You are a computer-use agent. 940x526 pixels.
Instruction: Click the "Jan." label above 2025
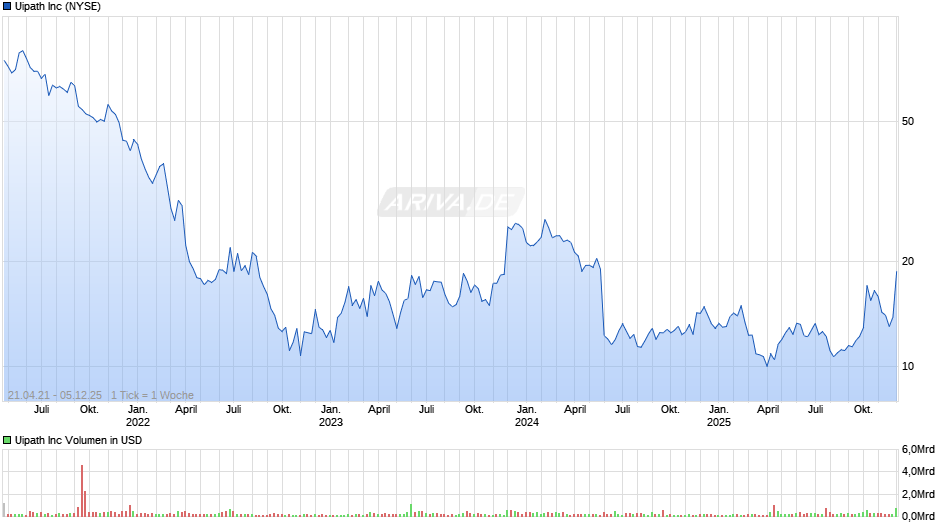[719, 410]
